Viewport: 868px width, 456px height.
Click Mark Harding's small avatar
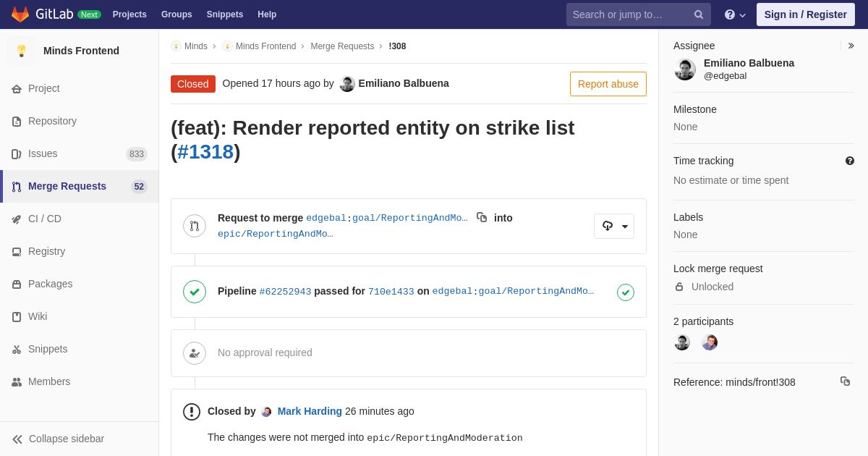tap(266, 412)
